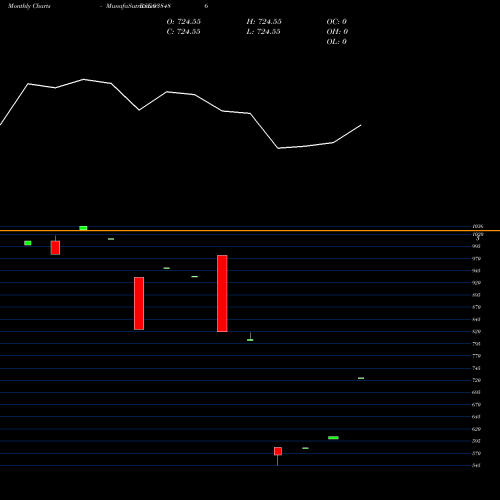500x500 pixels.
Task: Click the "OC: 0" readout
Action: 337,22
